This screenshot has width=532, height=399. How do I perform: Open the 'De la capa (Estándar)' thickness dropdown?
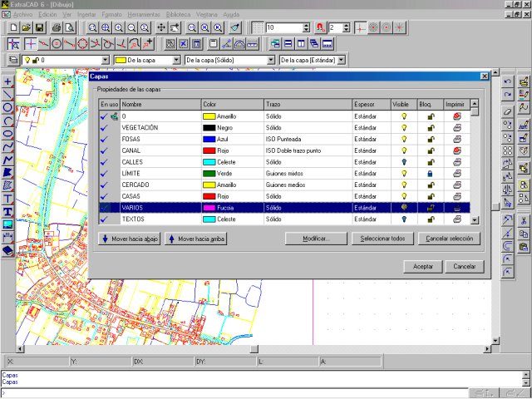[x=342, y=61]
